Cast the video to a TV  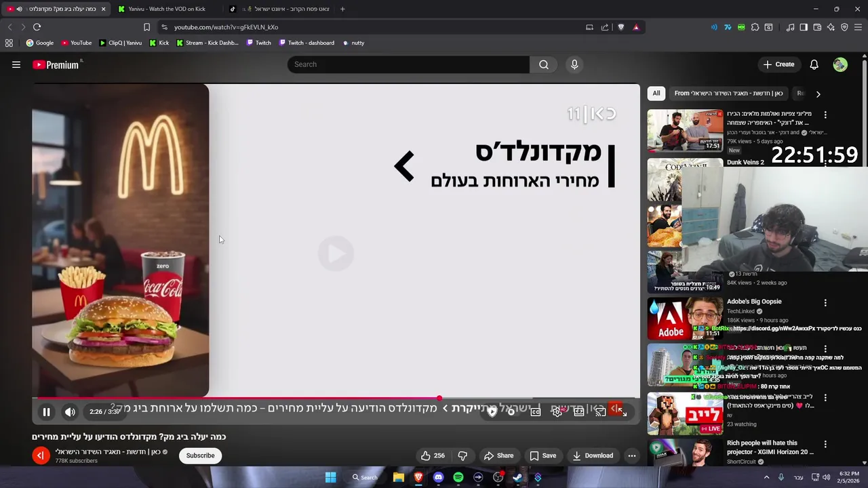click(601, 411)
